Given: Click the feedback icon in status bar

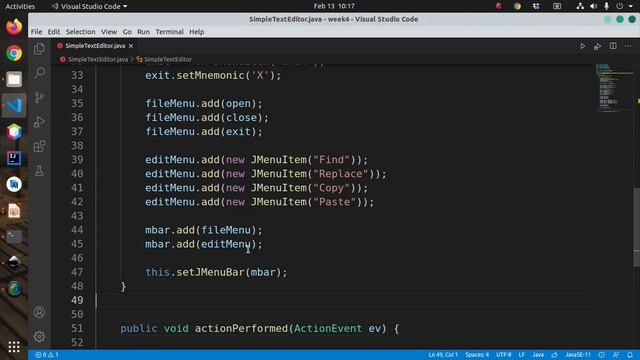Looking at the screenshot, I should pyautogui.click(x=616, y=355).
